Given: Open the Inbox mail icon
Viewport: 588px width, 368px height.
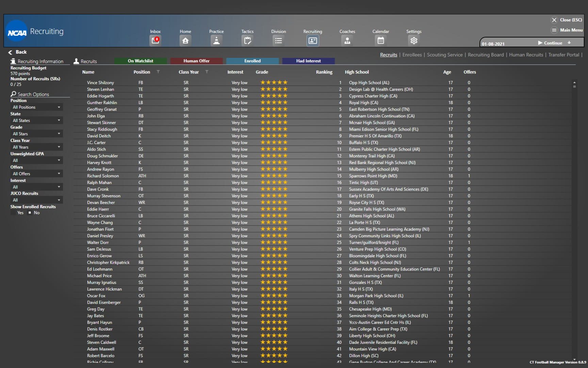Looking at the screenshot, I should (155, 41).
